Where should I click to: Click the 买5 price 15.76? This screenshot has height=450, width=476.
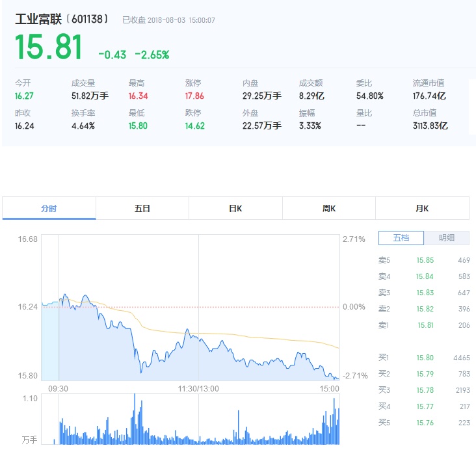pos(425,423)
